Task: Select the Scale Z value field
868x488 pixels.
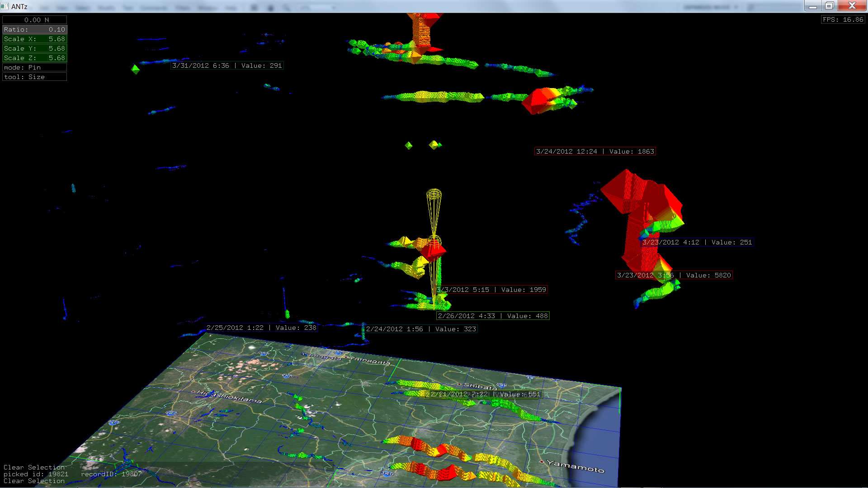Action: [35, 58]
